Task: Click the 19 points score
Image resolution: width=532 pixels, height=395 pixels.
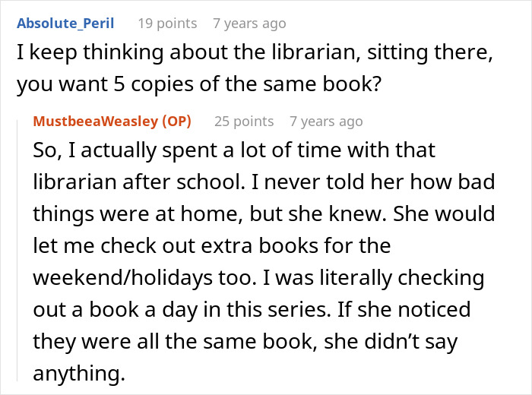Action: (167, 24)
